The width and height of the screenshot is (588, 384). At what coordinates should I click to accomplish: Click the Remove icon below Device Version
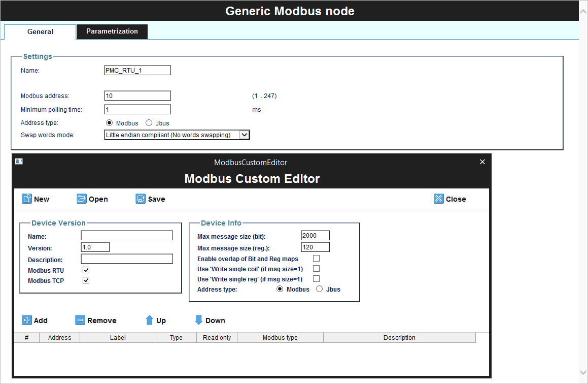click(80, 320)
